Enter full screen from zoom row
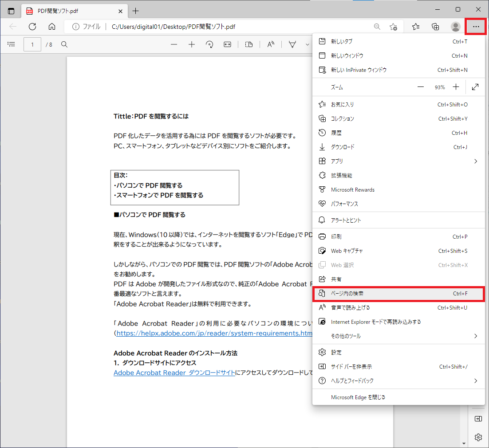The height and width of the screenshot is (448, 489). [475, 87]
